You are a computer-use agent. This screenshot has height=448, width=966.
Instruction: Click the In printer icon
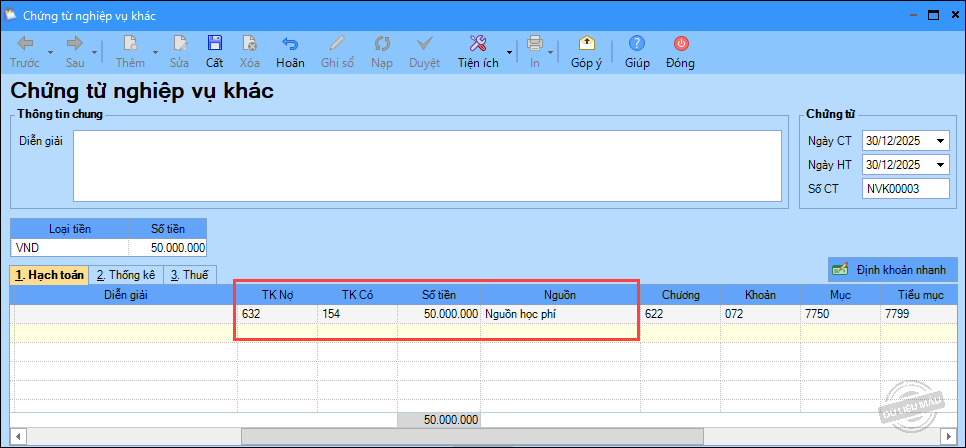(x=535, y=44)
